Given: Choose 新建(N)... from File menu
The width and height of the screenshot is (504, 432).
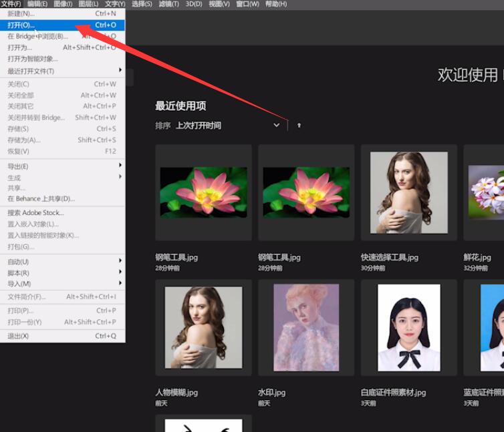Looking at the screenshot, I should point(62,13).
